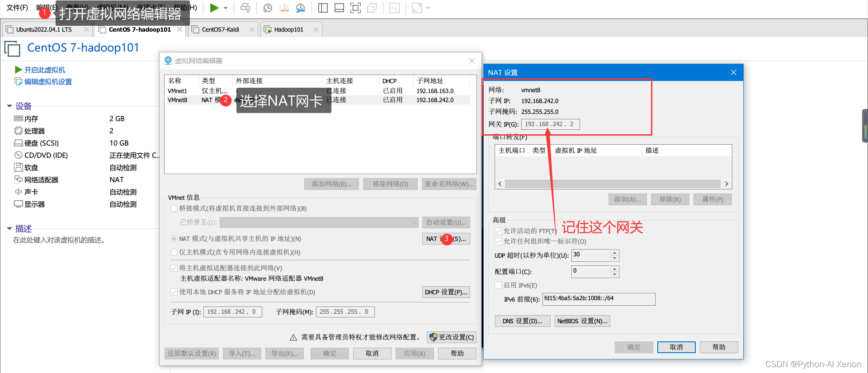This screenshot has width=868, height=373.
Task: Click the DNS 设置(D)... button
Action: coord(523,321)
